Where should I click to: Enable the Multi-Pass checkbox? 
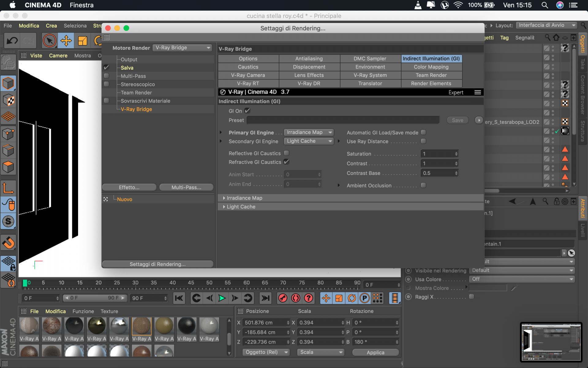106,76
